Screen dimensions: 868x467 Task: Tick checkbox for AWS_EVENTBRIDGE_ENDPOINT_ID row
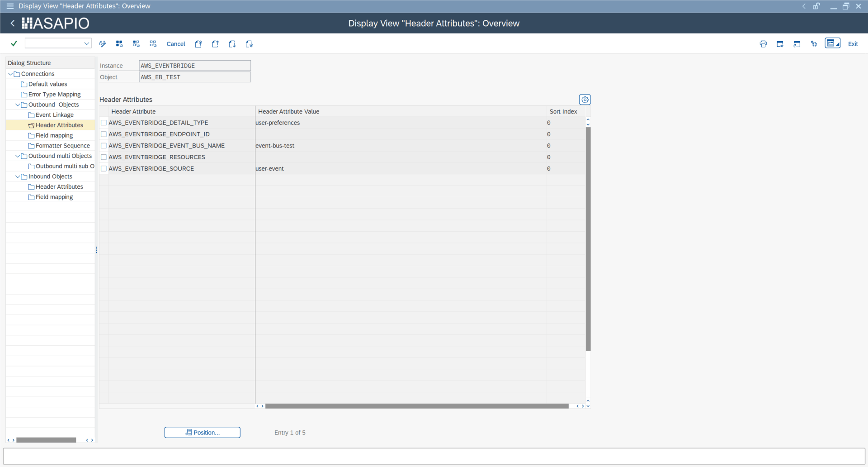tap(104, 134)
